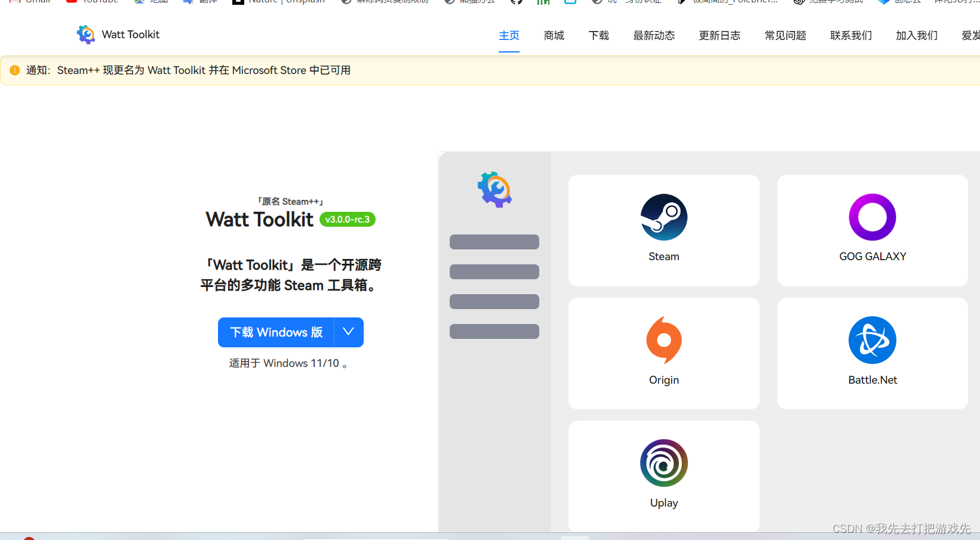Open the 最新动态 navigation item
980x540 pixels.
[654, 36]
